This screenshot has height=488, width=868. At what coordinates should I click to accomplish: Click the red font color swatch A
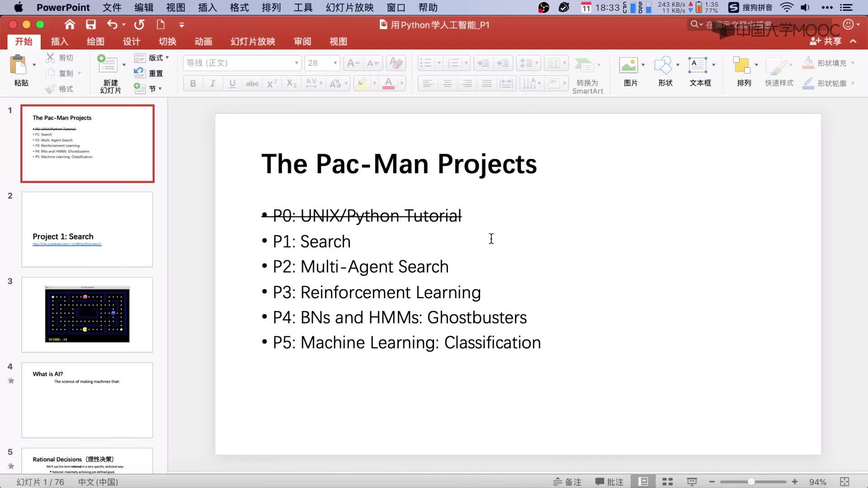(388, 84)
